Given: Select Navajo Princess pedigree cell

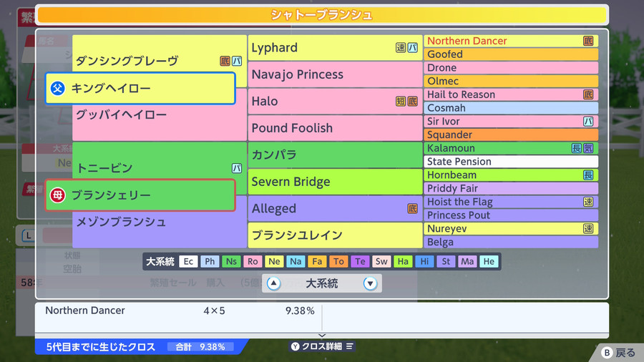Looking at the screenshot, I should click(x=335, y=74).
